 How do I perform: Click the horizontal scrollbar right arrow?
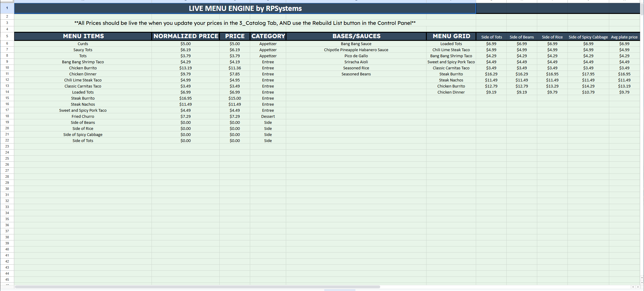pos(637,286)
